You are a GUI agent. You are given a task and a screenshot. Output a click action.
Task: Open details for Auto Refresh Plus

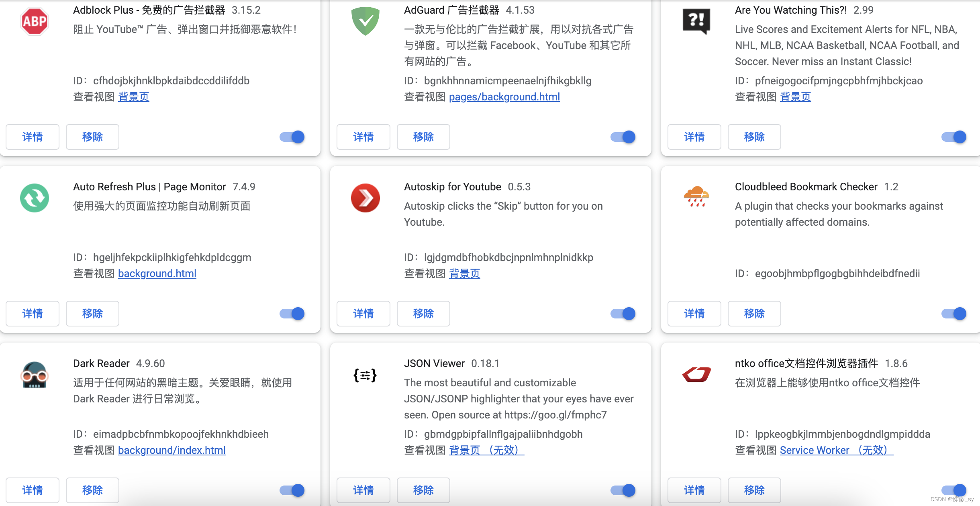(x=33, y=314)
